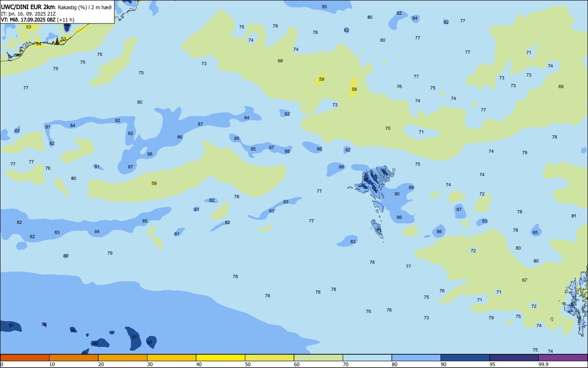Click the dark orange 0–10 legend swatch
The width and height of the screenshot is (588, 368).
point(25,357)
